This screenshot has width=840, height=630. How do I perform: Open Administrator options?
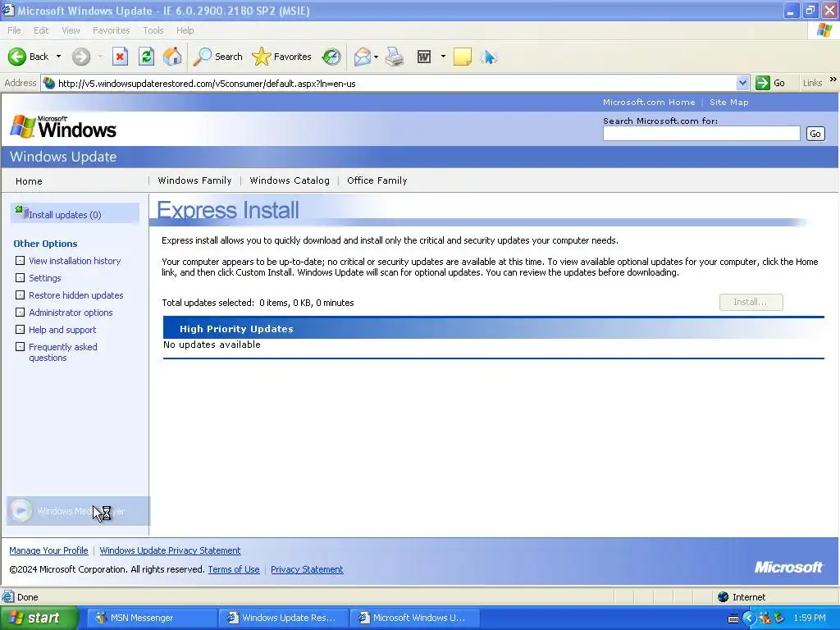(x=71, y=313)
